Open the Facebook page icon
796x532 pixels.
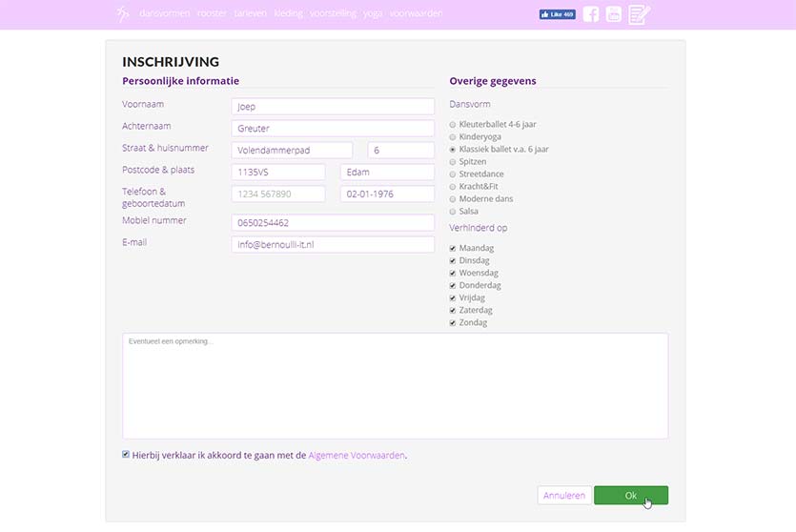(x=591, y=14)
